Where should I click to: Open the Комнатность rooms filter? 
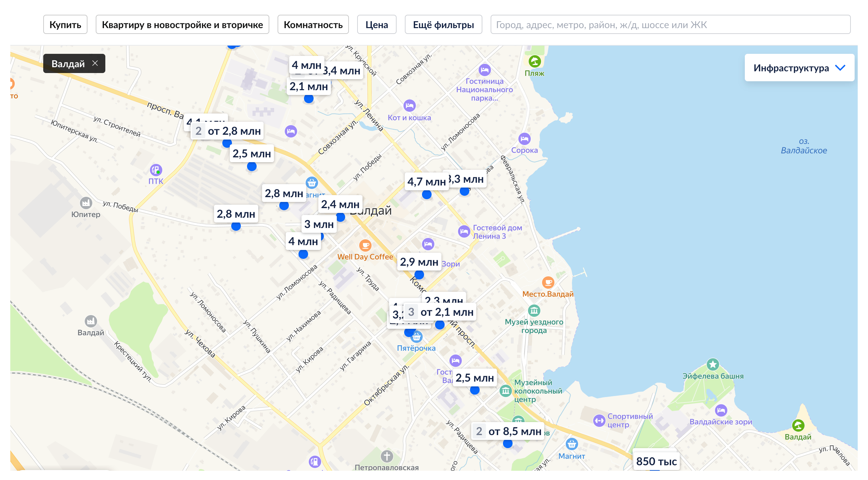tap(313, 25)
